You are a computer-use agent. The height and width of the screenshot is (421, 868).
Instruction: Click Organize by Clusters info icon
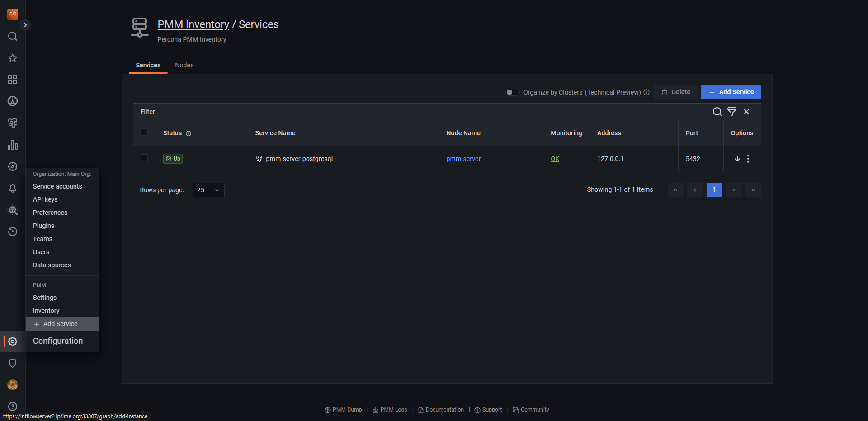(646, 92)
